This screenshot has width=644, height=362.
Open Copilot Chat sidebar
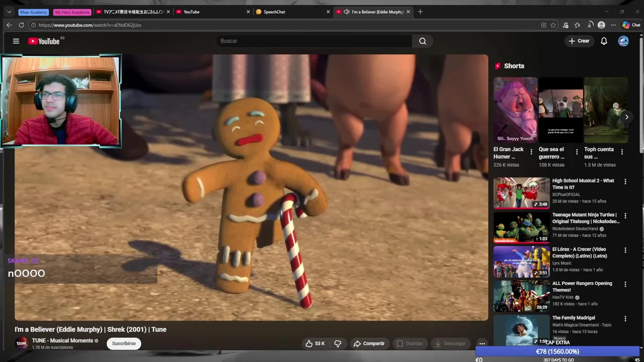631,25
